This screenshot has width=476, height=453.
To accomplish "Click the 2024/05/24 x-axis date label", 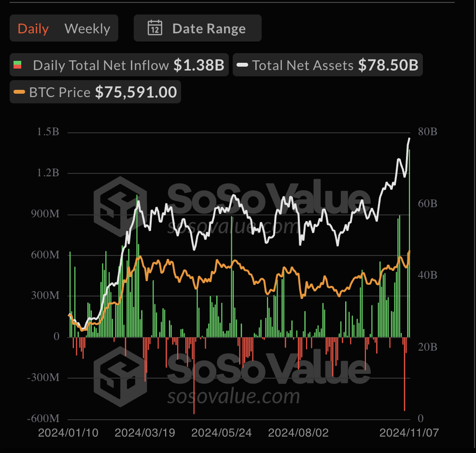I will (221, 433).
